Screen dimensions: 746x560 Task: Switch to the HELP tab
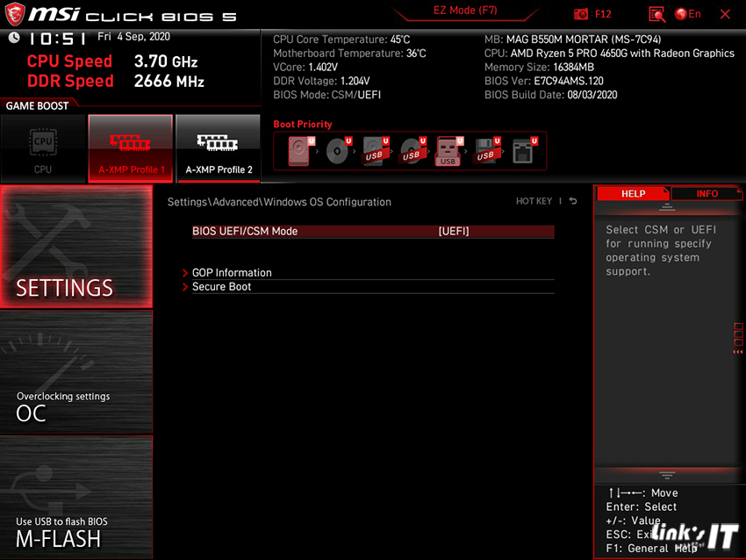click(x=633, y=194)
